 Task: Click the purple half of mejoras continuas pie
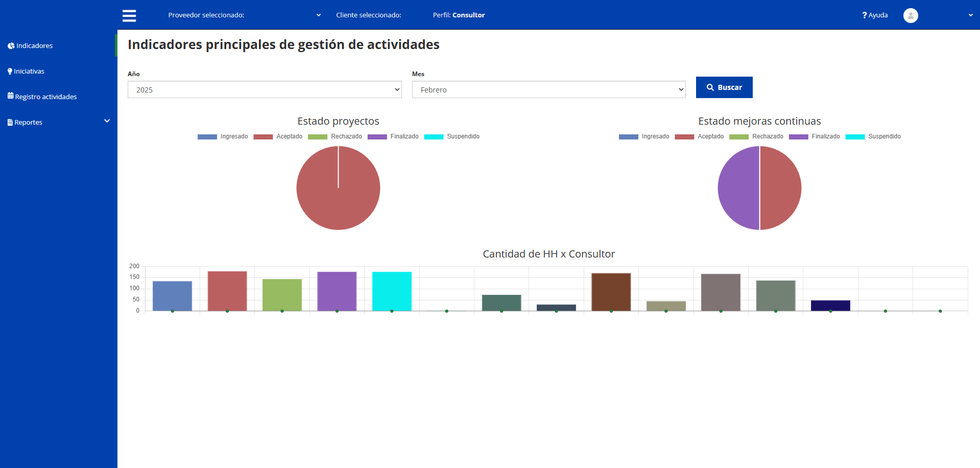738,188
